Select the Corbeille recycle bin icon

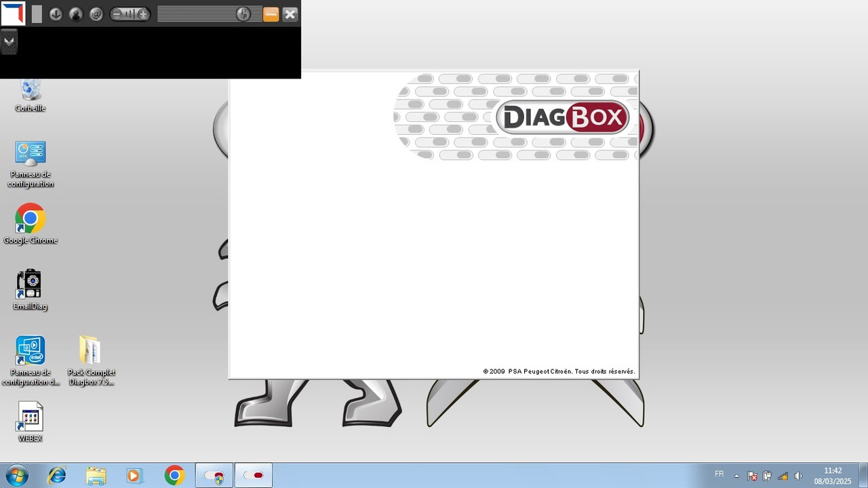click(x=31, y=95)
